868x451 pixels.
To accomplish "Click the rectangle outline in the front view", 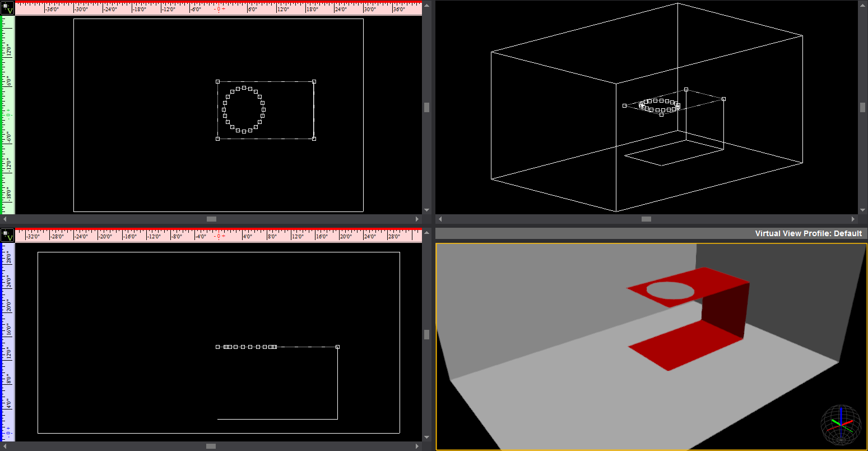I will [338, 381].
